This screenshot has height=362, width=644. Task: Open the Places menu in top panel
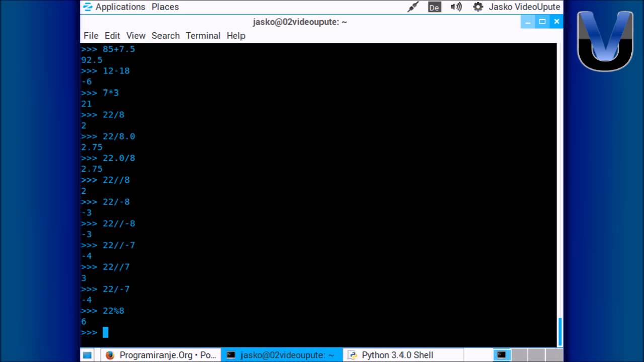click(165, 7)
